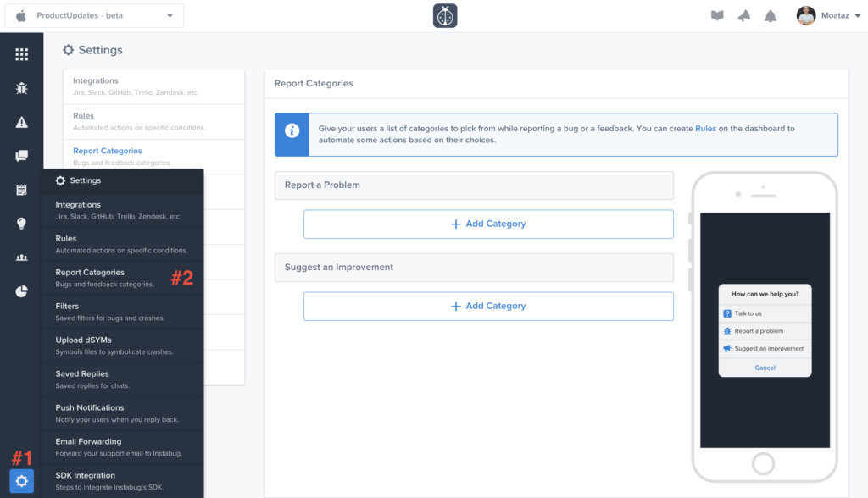Open documentation via the book icon
The width and height of the screenshot is (868, 498).
(x=716, y=14)
